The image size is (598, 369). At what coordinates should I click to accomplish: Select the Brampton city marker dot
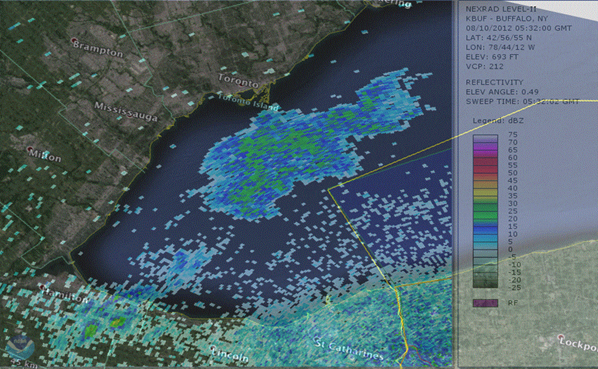tap(74, 40)
